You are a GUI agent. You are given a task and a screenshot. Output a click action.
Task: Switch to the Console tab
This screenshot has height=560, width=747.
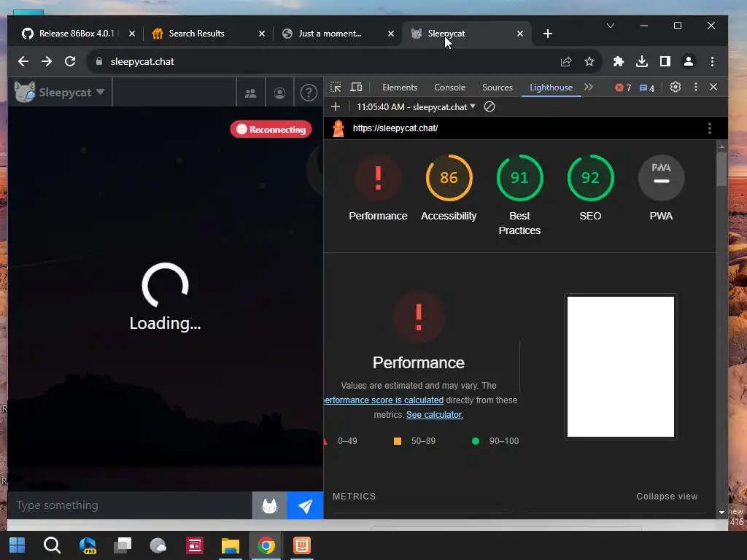449,87
